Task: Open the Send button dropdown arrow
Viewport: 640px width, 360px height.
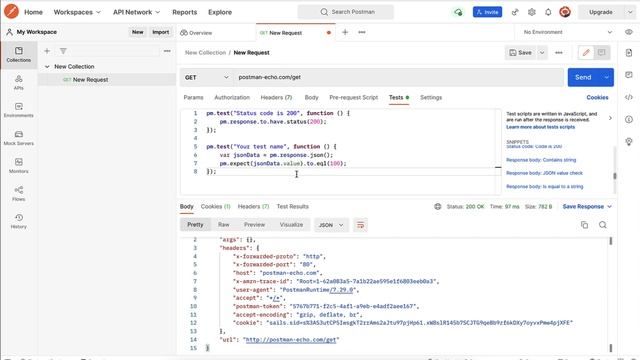Action: (607, 78)
